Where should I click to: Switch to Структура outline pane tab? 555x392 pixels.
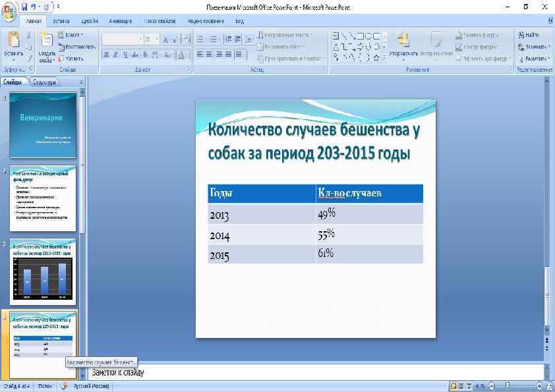[x=45, y=82]
